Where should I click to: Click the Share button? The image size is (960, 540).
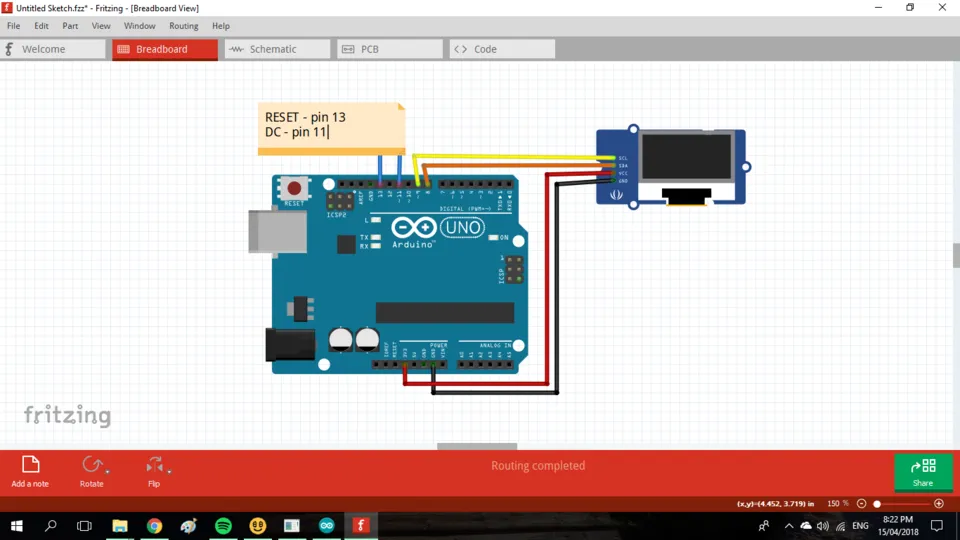(923, 472)
